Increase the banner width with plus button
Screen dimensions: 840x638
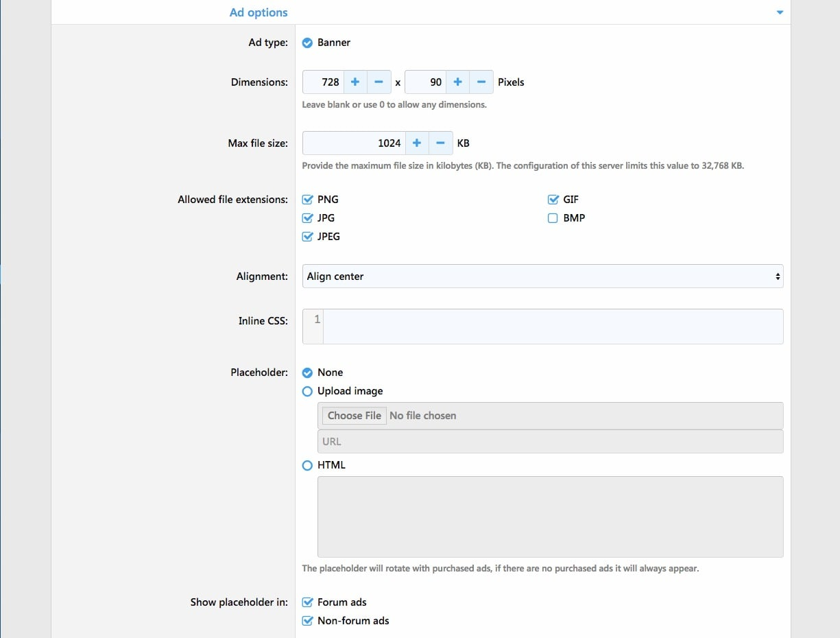point(355,82)
